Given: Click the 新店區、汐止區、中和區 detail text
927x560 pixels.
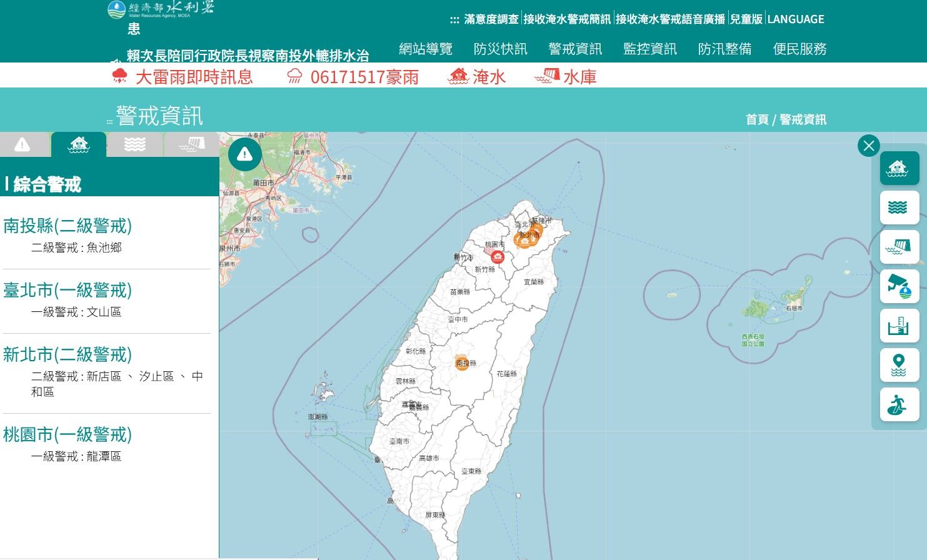Looking at the screenshot, I should [117, 384].
